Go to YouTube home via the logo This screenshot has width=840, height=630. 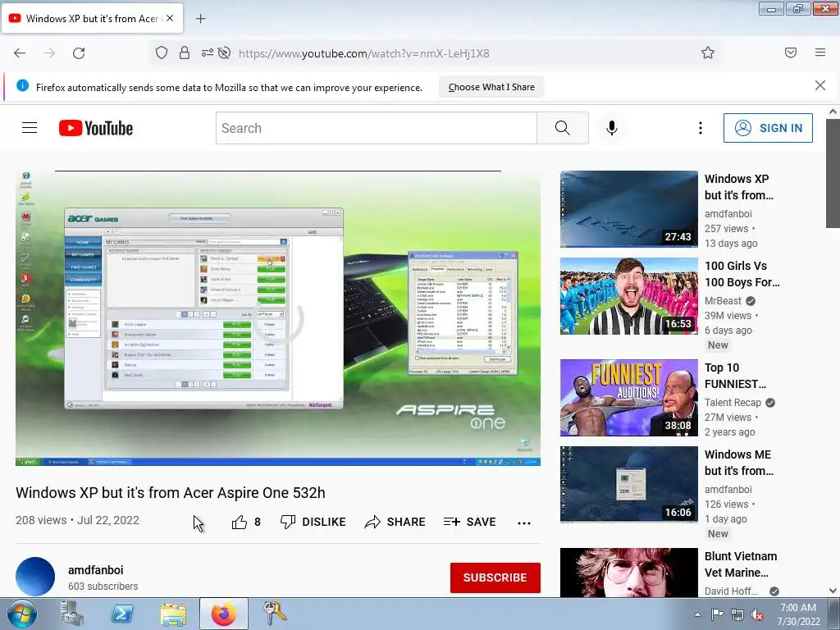(x=96, y=128)
